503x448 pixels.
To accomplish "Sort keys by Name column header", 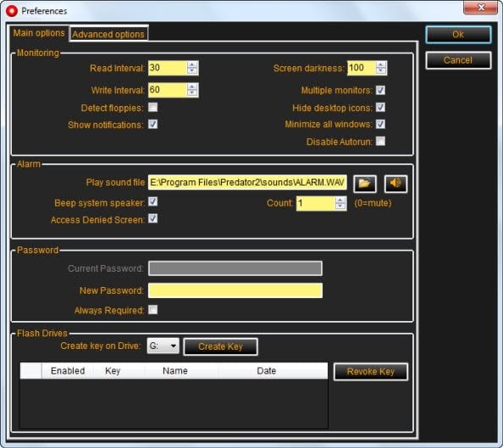I will pyautogui.click(x=175, y=371).
